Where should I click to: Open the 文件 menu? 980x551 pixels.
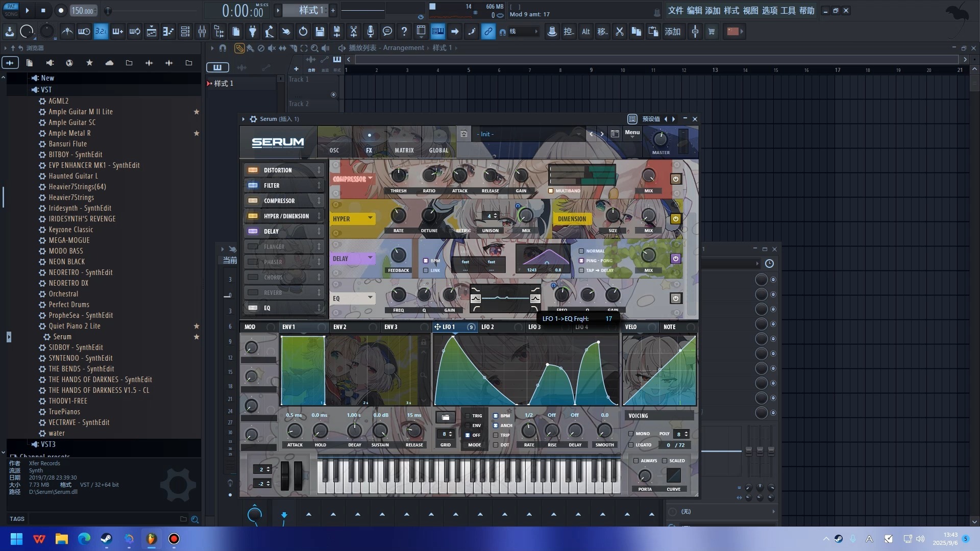tap(675, 11)
